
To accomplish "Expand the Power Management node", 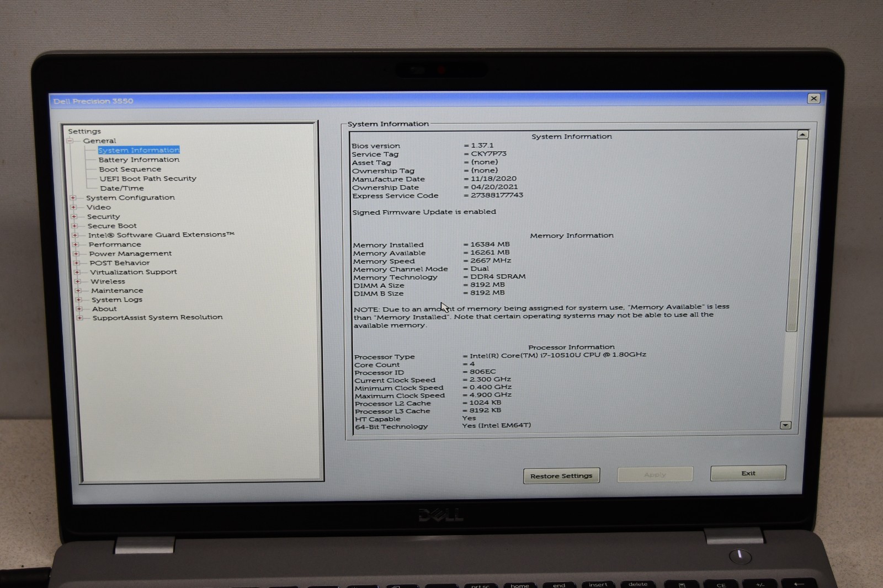I will pos(76,254).
